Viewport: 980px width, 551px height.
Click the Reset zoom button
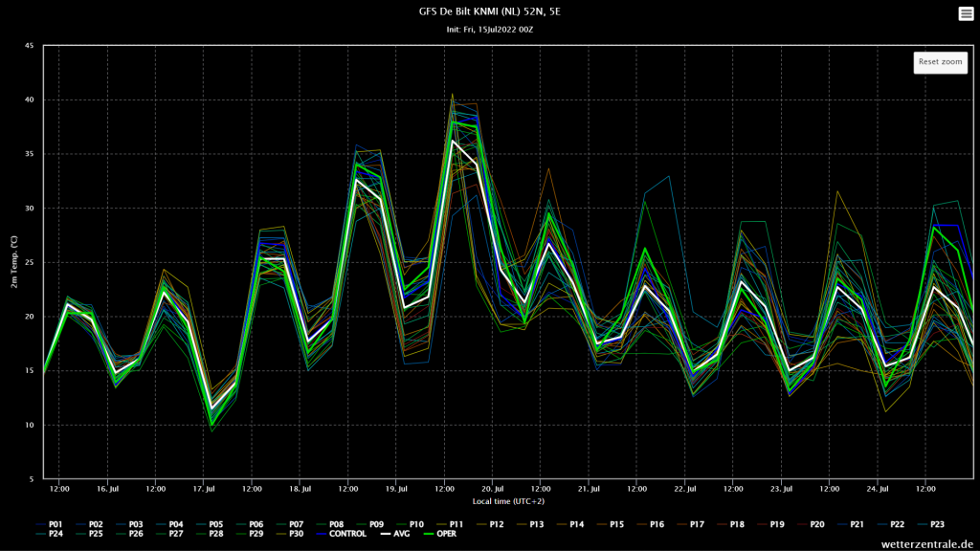(940, 62)
